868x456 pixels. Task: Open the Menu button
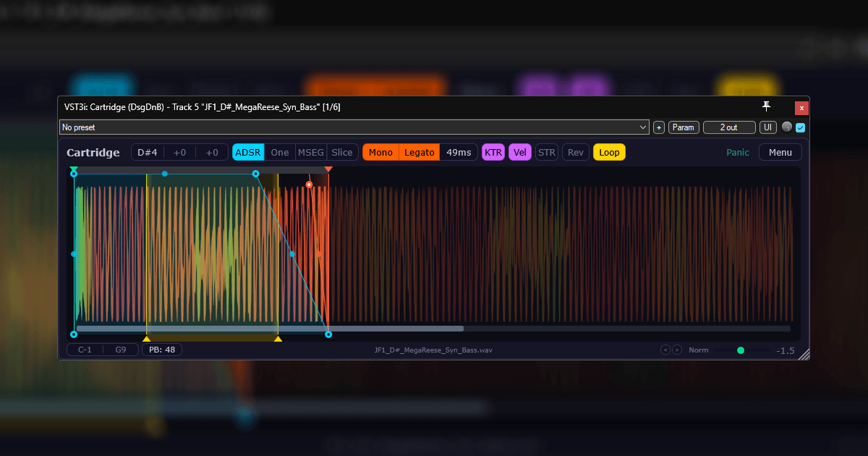click(780, 152)
